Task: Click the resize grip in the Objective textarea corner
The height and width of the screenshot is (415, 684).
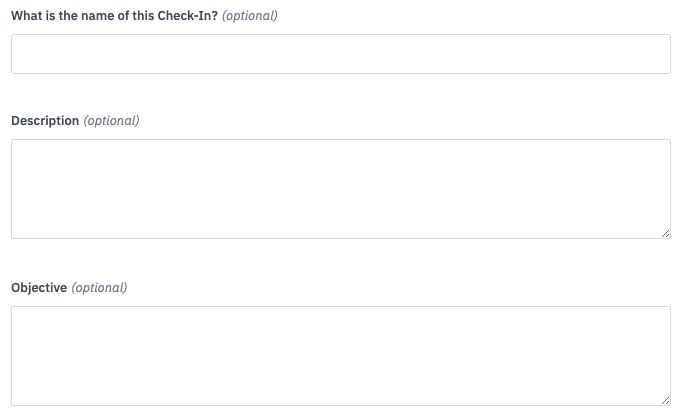Action: click(x=665, y=400)
